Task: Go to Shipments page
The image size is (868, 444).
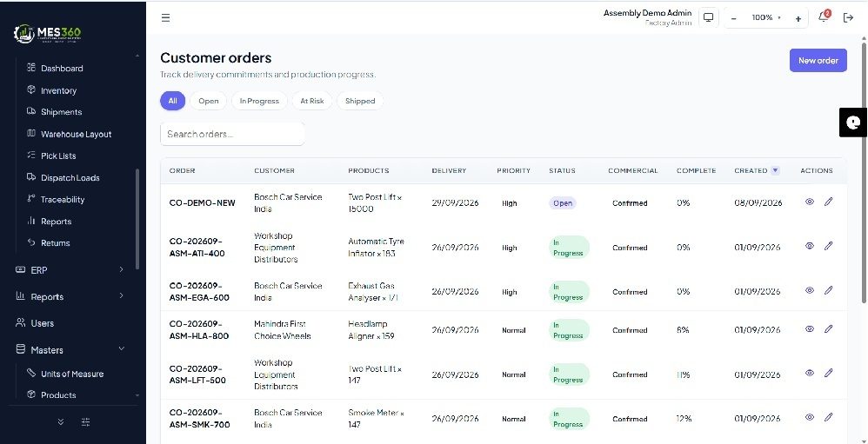Action: pyautogui.click(x=61, y=112)
